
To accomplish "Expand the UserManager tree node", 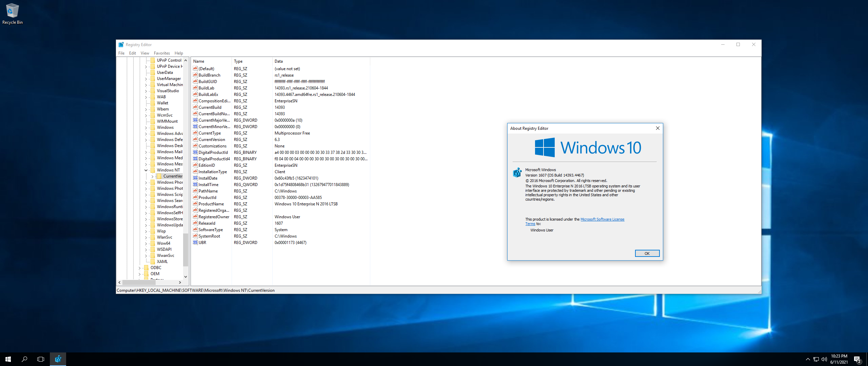I will pyautogui.click(x=146, y=79).
